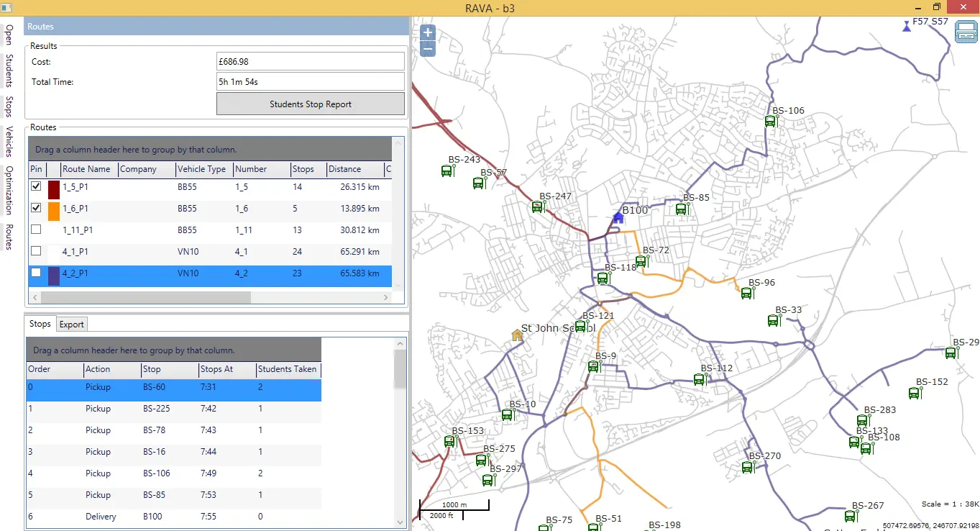Open the Optimization sidebar tab

pos(9,190)
